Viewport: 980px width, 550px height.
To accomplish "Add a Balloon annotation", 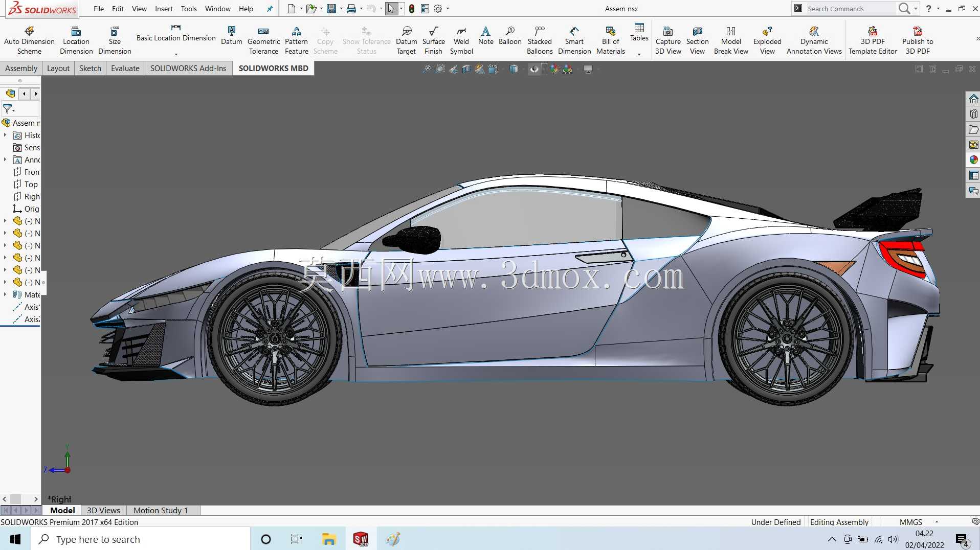I will point(510,36).
